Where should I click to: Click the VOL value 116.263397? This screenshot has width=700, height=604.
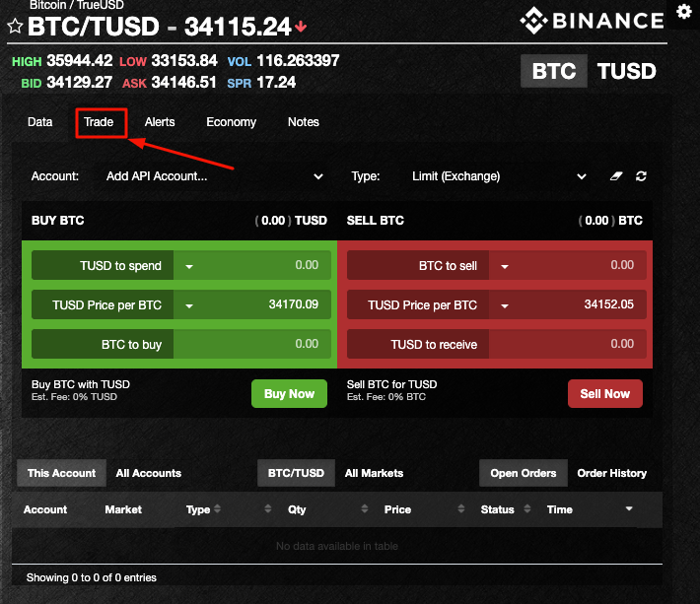click(298, 60)
